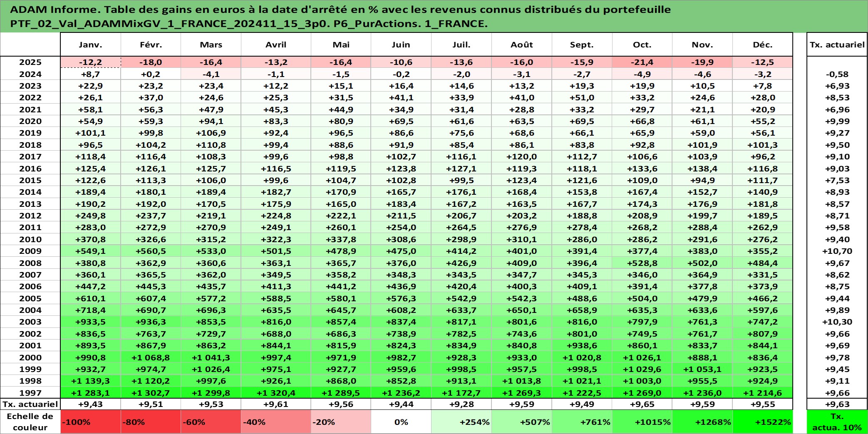Click the 2009 row label
This screenshot has width=868, height=434.
(30, 251)
